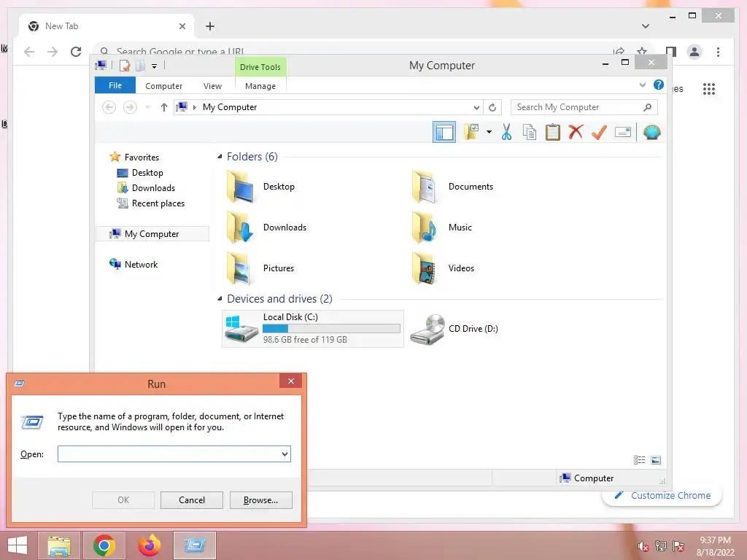Click the orange checkmark Properties icon

click(599, 132)
